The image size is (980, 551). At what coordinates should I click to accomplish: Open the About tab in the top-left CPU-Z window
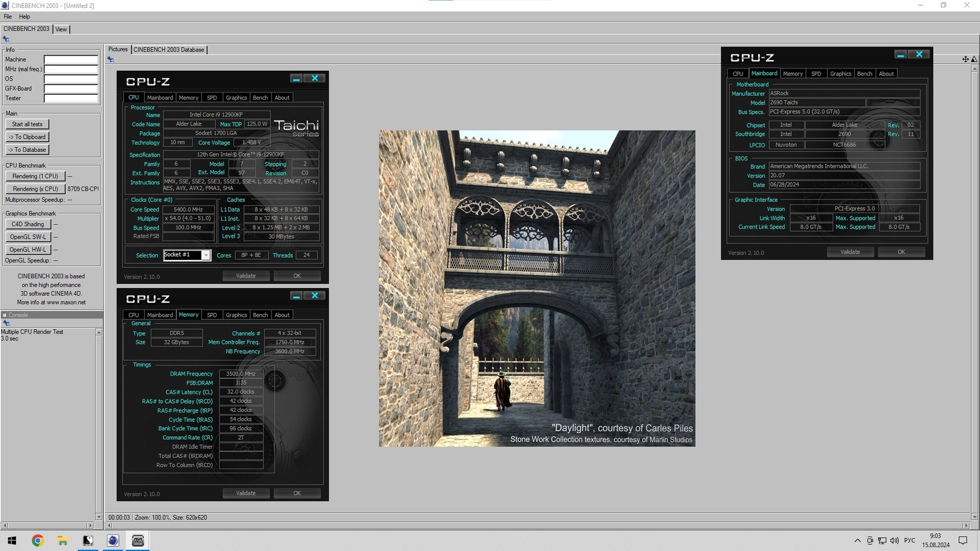pos(282,97)
